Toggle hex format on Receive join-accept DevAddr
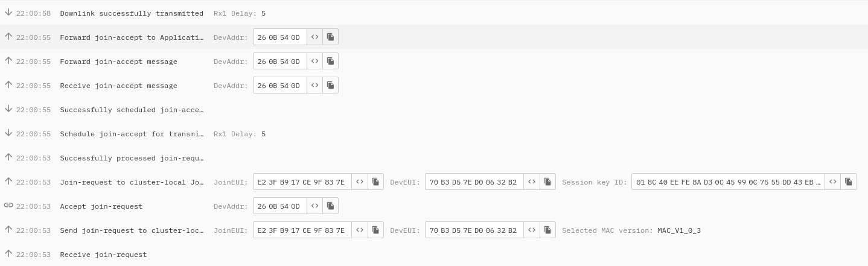This screenshot has height=266, width=868. click(x=314, y=86)
